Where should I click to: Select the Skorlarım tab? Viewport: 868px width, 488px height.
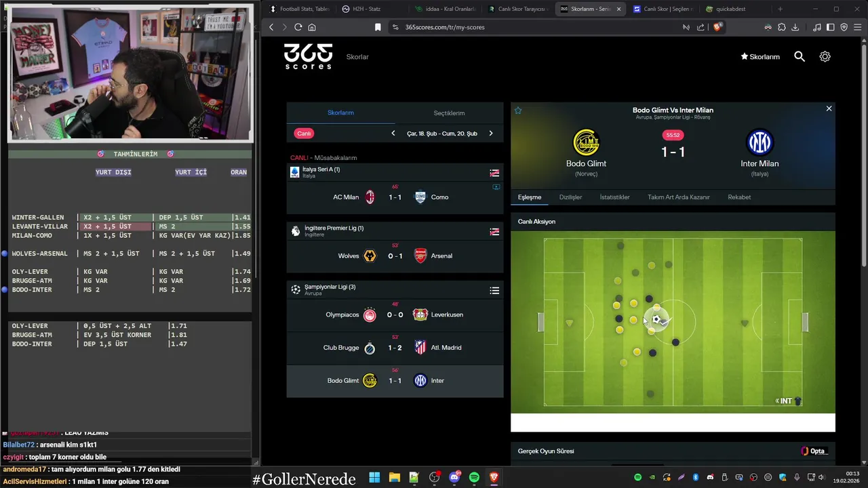pyautogui.click(x=340, y=113)
